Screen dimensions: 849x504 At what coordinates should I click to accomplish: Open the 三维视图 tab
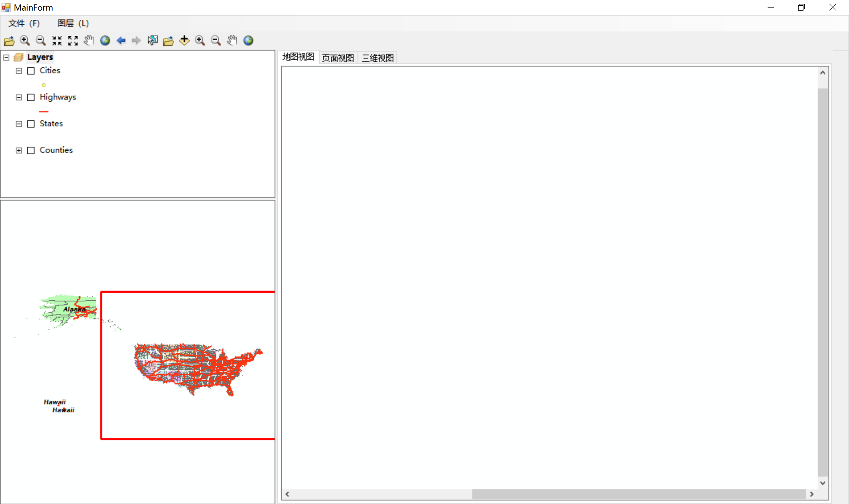click(x=378, y=58)
